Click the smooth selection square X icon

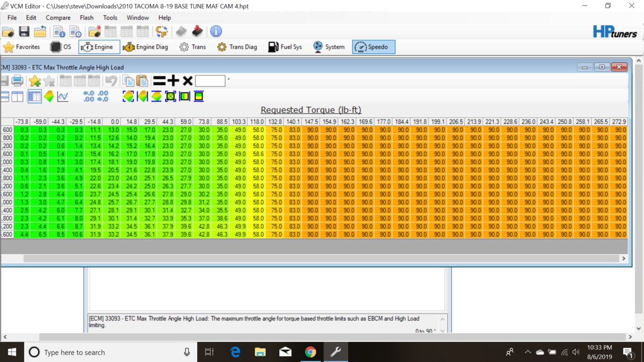(171, 96)
